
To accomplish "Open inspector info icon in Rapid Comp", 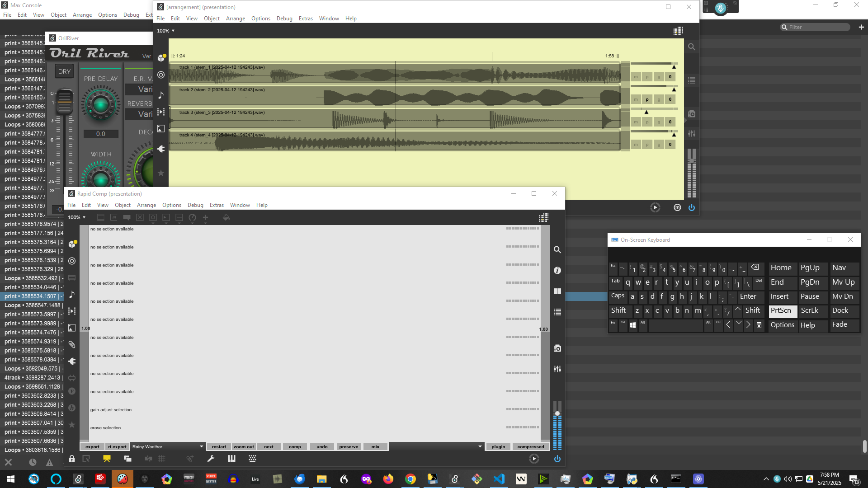I will coord(557,271).
